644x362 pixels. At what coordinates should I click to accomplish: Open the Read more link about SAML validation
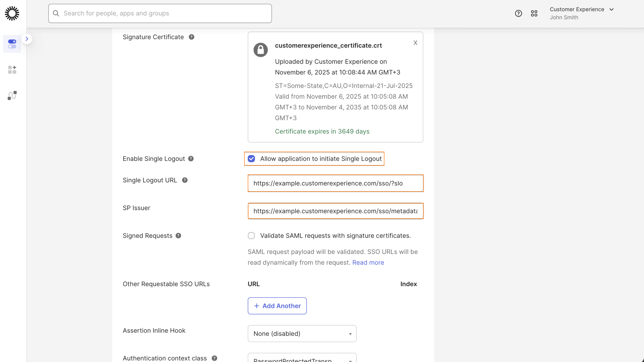[368, 262]
